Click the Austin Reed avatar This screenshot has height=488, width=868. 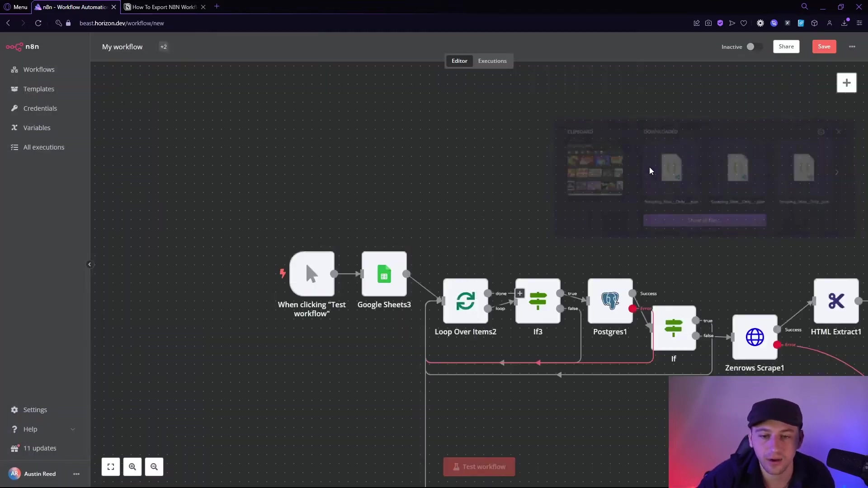(14, 474)
